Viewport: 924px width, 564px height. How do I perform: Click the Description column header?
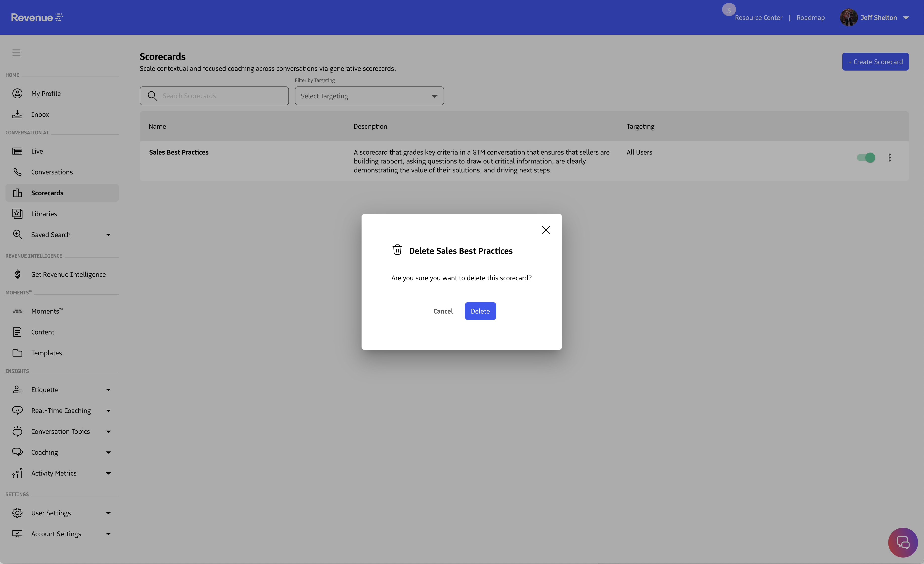(370, 126)
